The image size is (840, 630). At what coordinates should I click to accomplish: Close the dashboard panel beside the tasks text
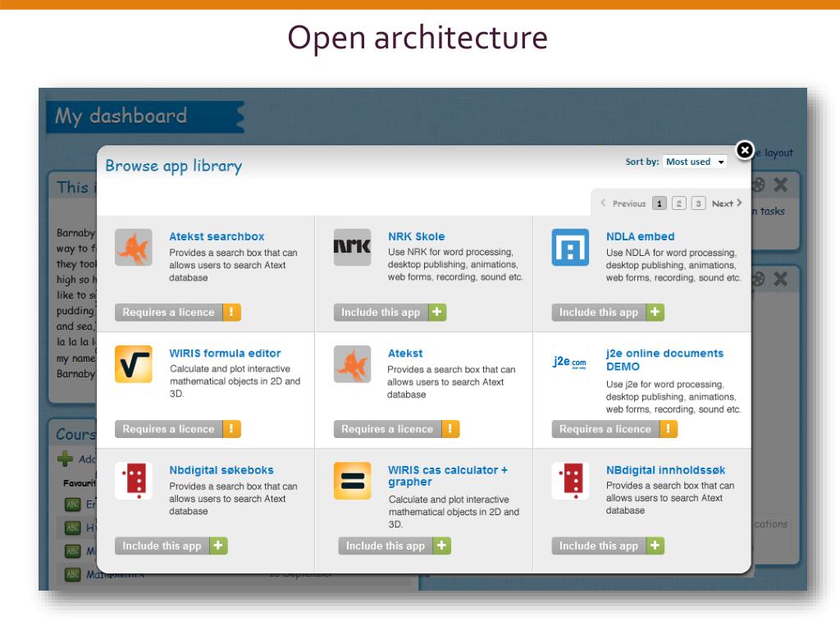tap(781, 185)
